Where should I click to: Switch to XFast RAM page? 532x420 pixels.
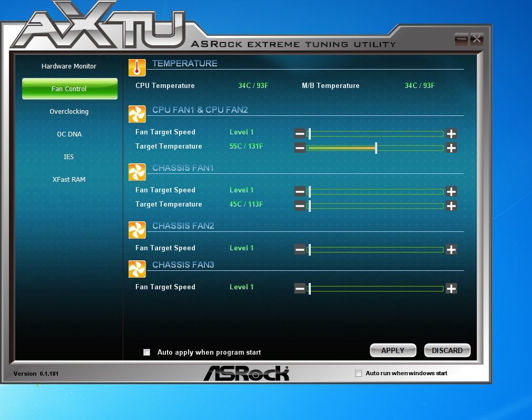[x=69, y=180]
